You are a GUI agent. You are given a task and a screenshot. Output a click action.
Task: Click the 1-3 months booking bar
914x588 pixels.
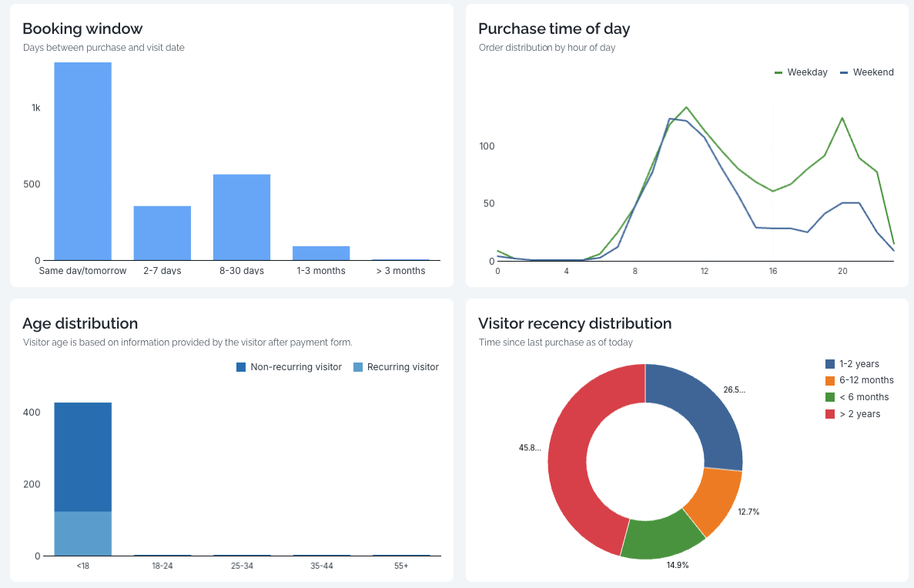321,253
